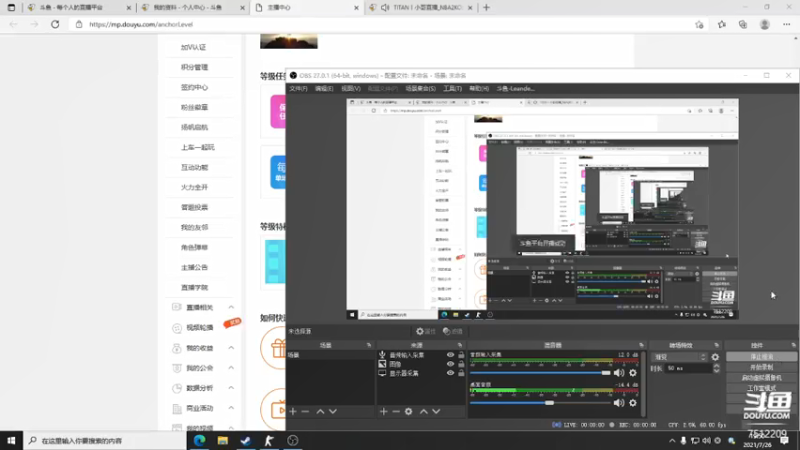The width and height of the screenshot is (800, 450).
Task: Add a new source with the plus icon
Action: click(x=384, y=411)
